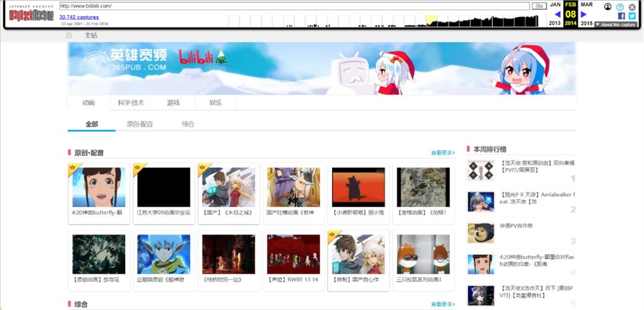The height and width of the screenshot is (310, 644).
Task: Click the 2014 year label in Wayback
Action: click(x=571, y=24)
